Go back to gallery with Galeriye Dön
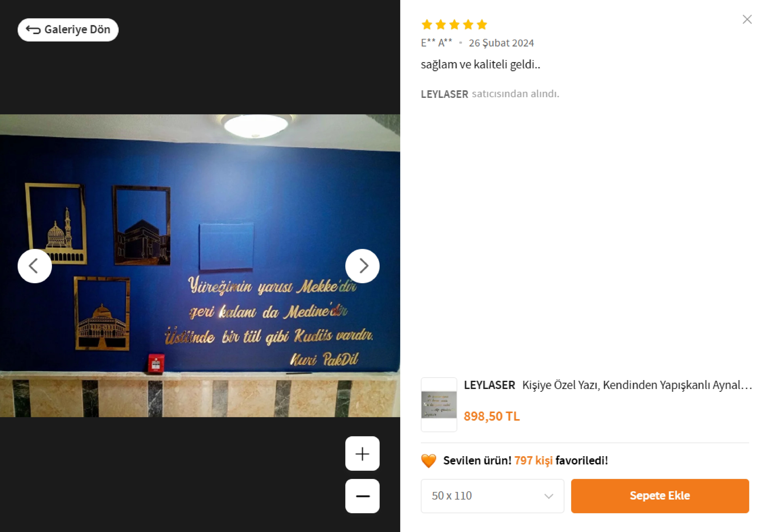This screenshot has height=532, width=766. coord(68,30)
